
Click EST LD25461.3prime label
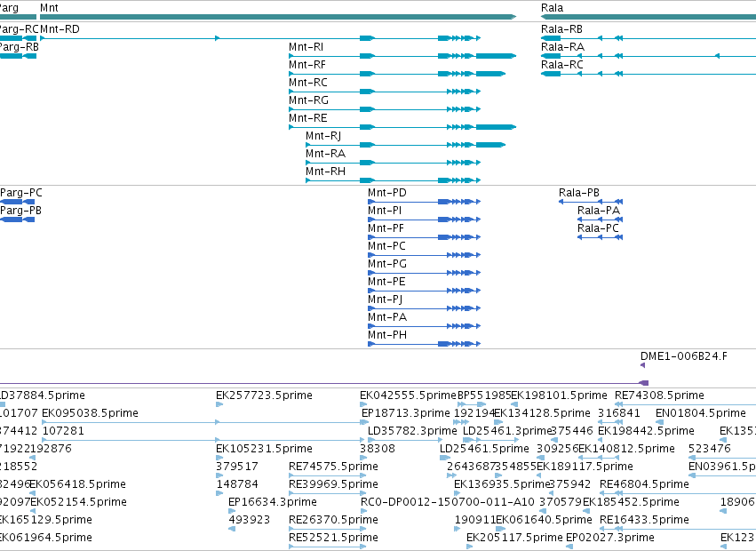(x=507, y=431)
